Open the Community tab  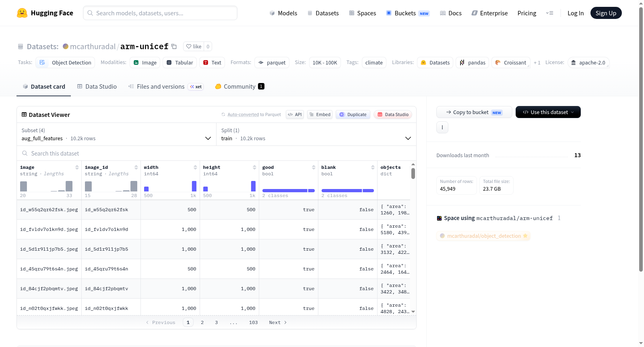[x=239, y=87]
